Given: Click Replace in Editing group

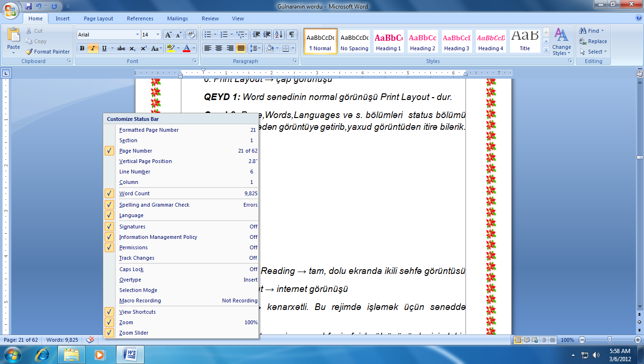Looking at the screenshot, I should tap(593, 41).
